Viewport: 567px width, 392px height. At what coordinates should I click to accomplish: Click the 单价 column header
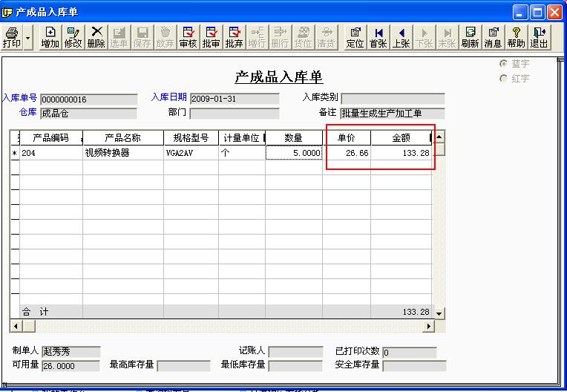[x=347, y=138]
